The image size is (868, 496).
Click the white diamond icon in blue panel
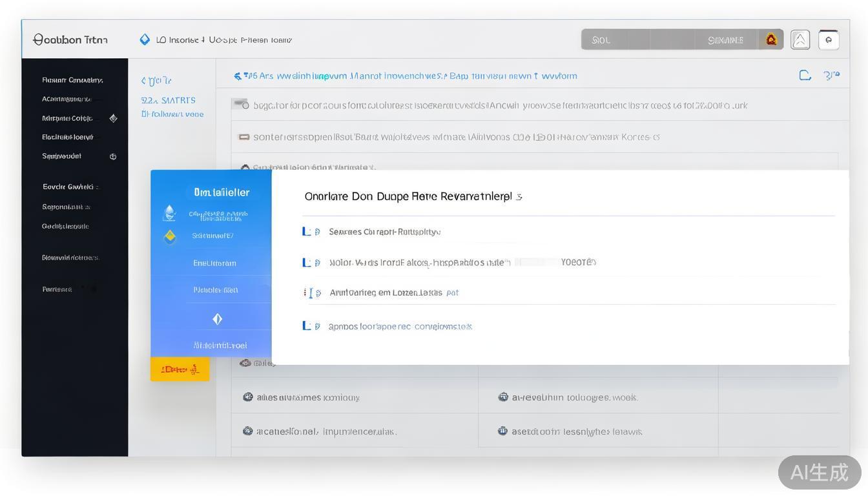(217, 319)
